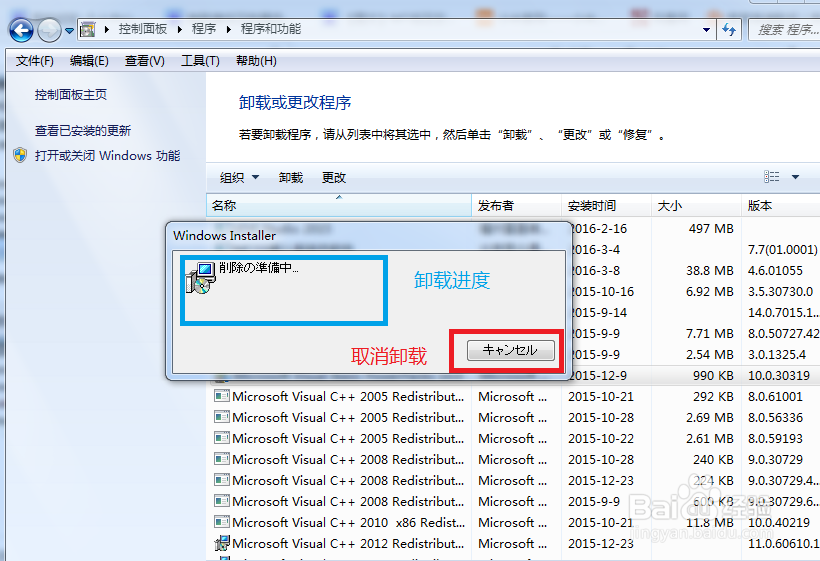Click the Back navigation arrow
The image size is (820, 561).
point(21,30)
